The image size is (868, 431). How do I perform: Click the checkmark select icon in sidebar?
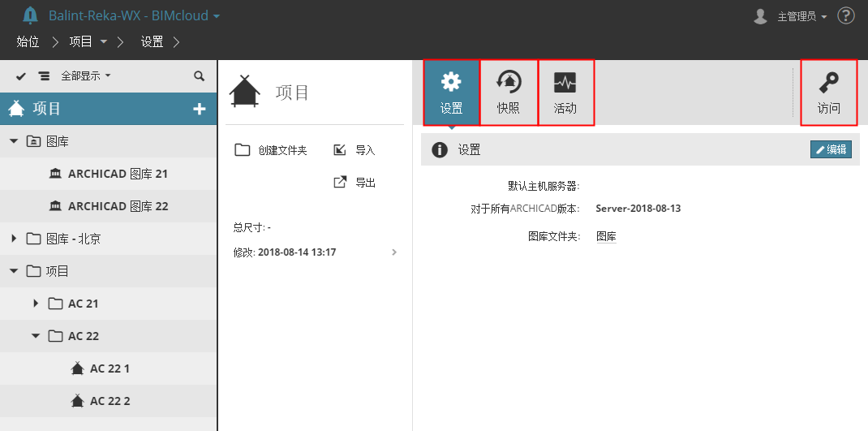pos(21,76)
